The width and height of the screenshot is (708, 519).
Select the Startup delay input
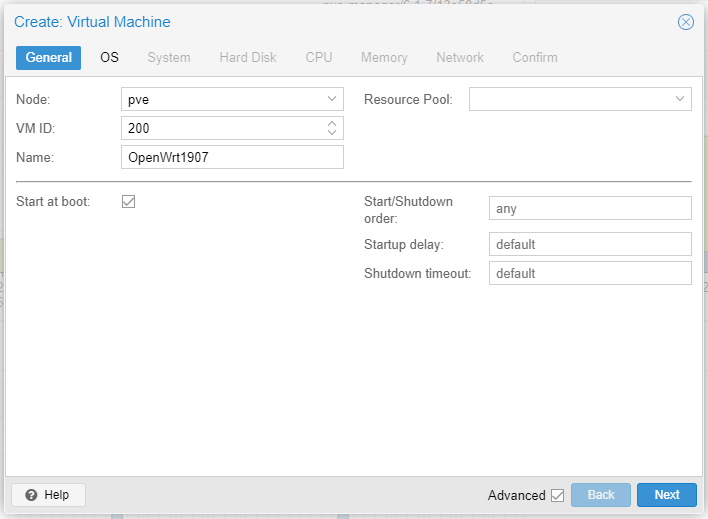click(x=590, y=244)
